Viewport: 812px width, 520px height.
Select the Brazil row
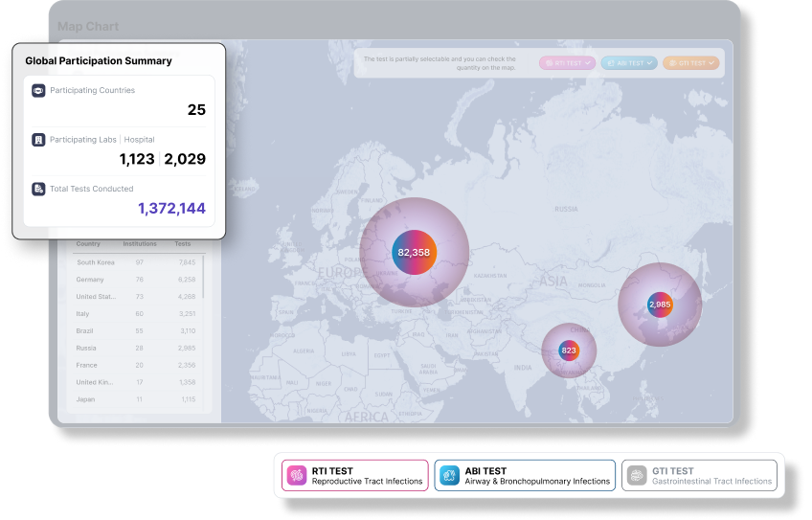point(136,331)
